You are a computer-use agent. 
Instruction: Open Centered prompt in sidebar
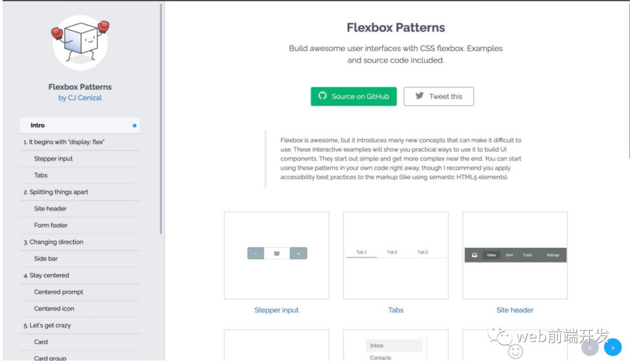(58, 292)
